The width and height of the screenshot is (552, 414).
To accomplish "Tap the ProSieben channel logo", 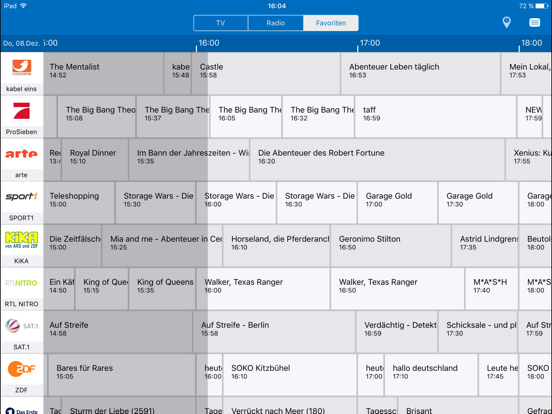I will click(22, 111).
